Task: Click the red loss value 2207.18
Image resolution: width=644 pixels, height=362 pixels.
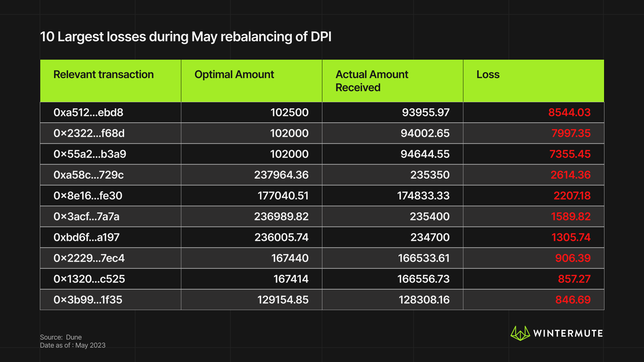Action: click(x=572, y=195)
